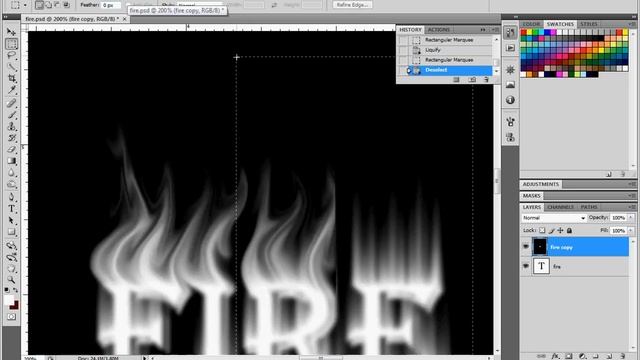Select the Clone Stamp tool

pyautogui.click(x=11, y=126)
